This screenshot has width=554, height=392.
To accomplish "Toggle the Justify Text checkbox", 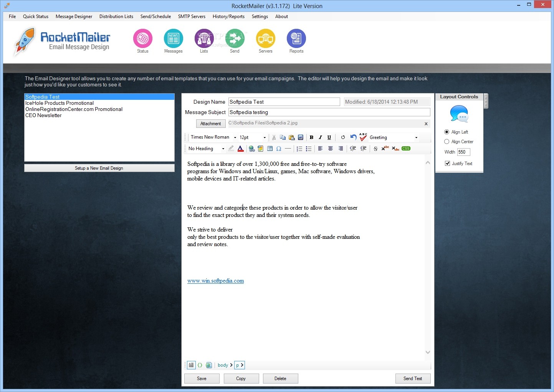I will pyautogui.click(x=447, y=164).
